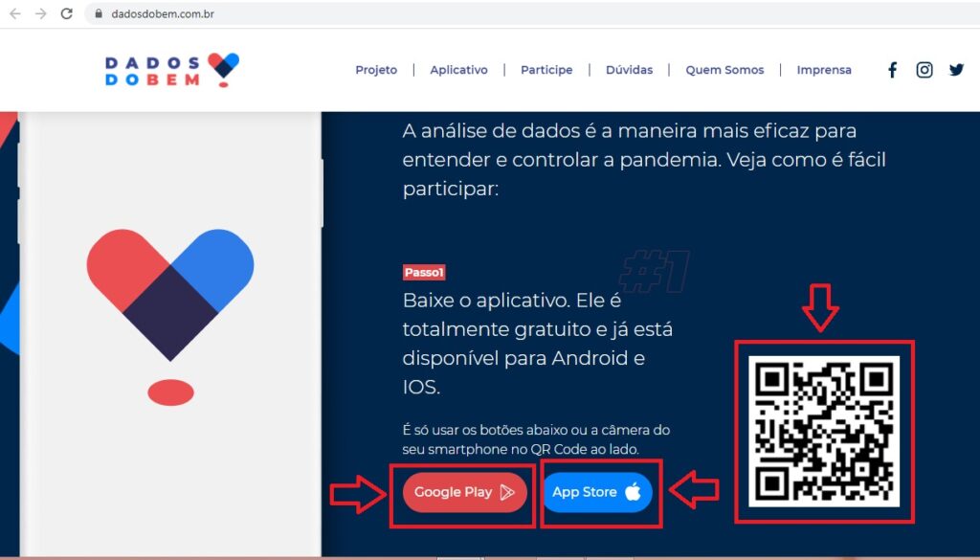980x560 pixels.
Task: Open the Imprensa menu item
Action: 824,70
